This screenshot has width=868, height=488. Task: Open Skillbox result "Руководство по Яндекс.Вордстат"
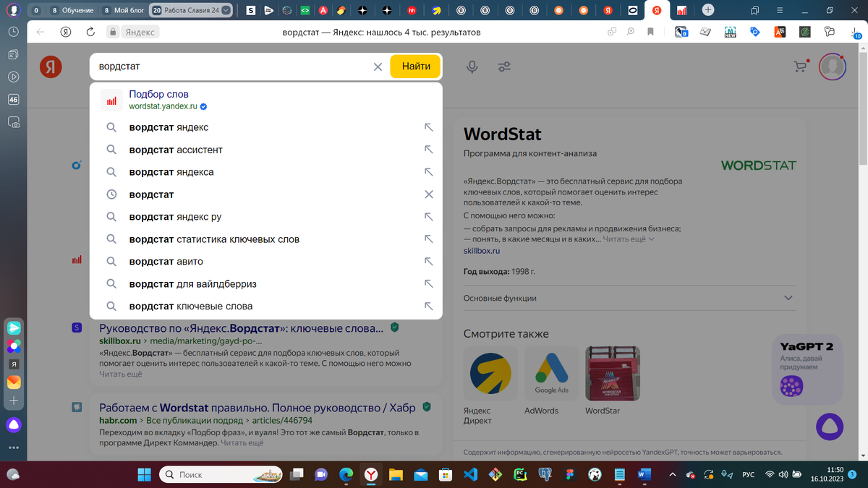(x=242, y=328)
